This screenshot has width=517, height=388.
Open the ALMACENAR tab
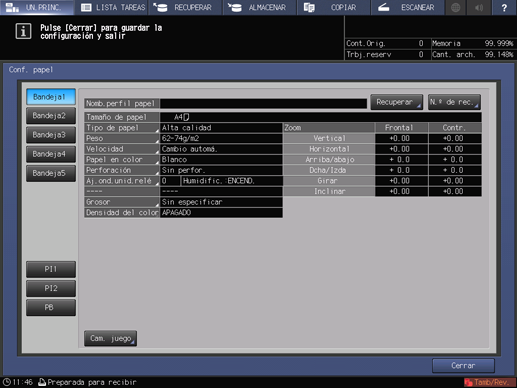pyautogui.click(x=260, y=7)
